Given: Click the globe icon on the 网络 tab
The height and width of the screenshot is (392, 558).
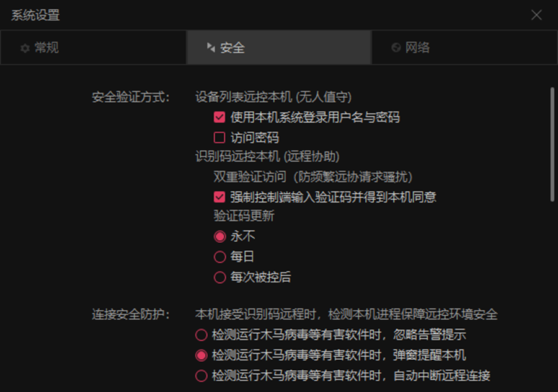Looking at the screenshot, I should (395, 48).
